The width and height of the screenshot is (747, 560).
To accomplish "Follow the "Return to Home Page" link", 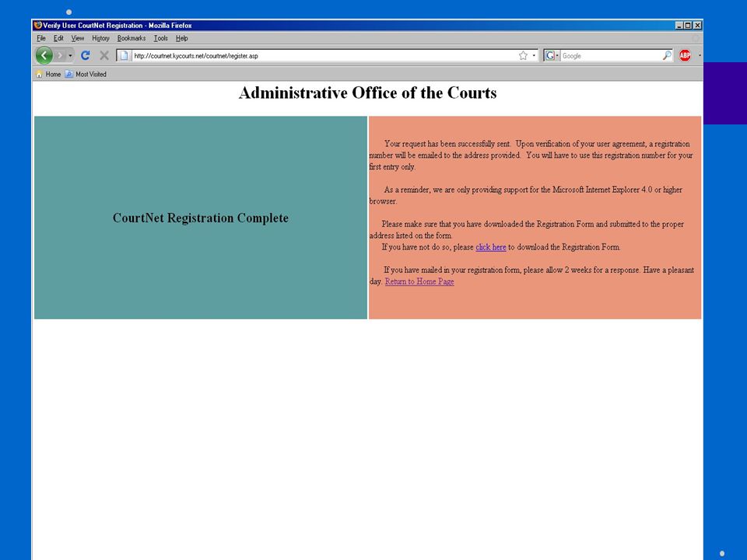I will (419, 282).
